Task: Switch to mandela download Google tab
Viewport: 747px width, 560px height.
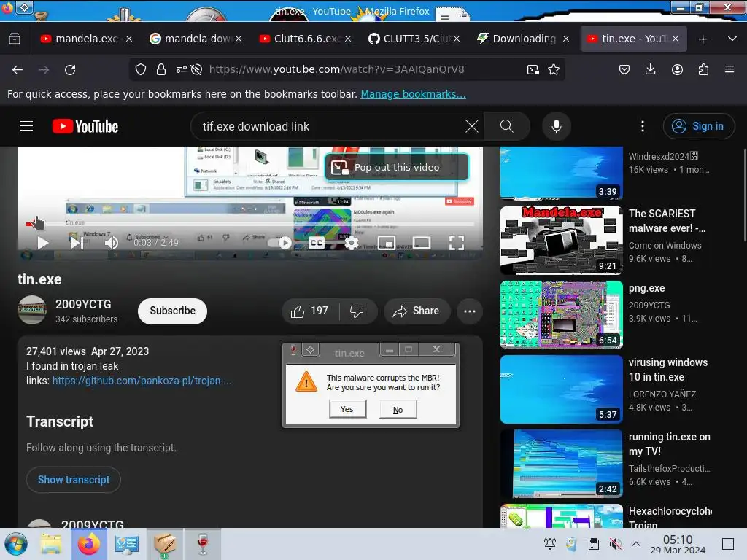Action: click(x=196, y=39)
